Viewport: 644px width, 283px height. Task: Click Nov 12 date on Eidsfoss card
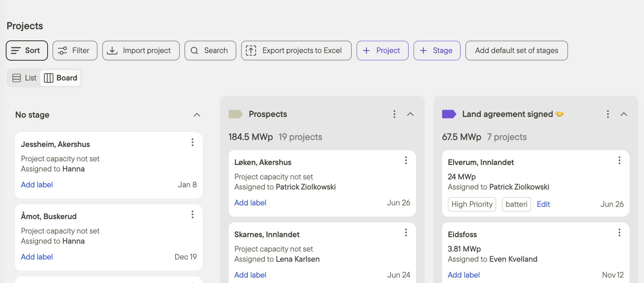pyautogui.click(x=613, y=275)
